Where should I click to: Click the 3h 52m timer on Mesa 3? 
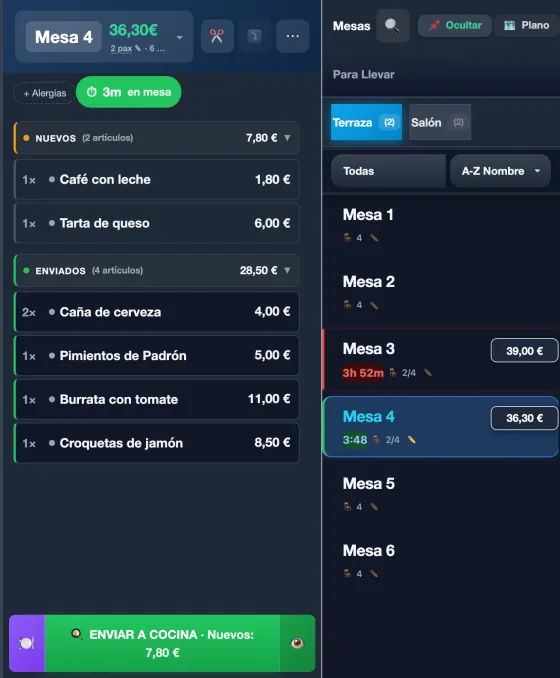point(363,373)
